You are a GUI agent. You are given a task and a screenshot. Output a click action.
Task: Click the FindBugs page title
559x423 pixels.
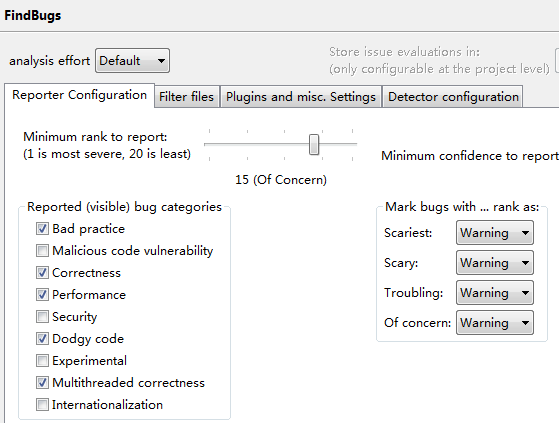[32, 16]
